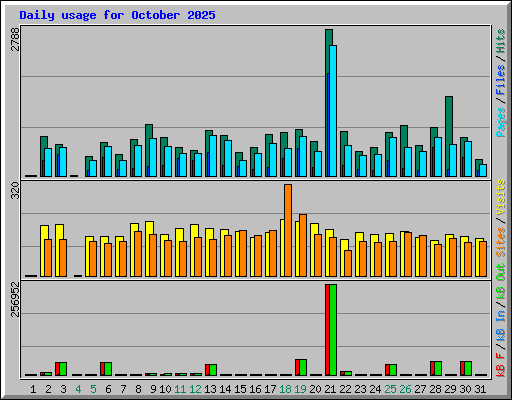This screenshot has width=512, height=400.
Task: Select day 23 label on x-axis
Action: point(360,389)
